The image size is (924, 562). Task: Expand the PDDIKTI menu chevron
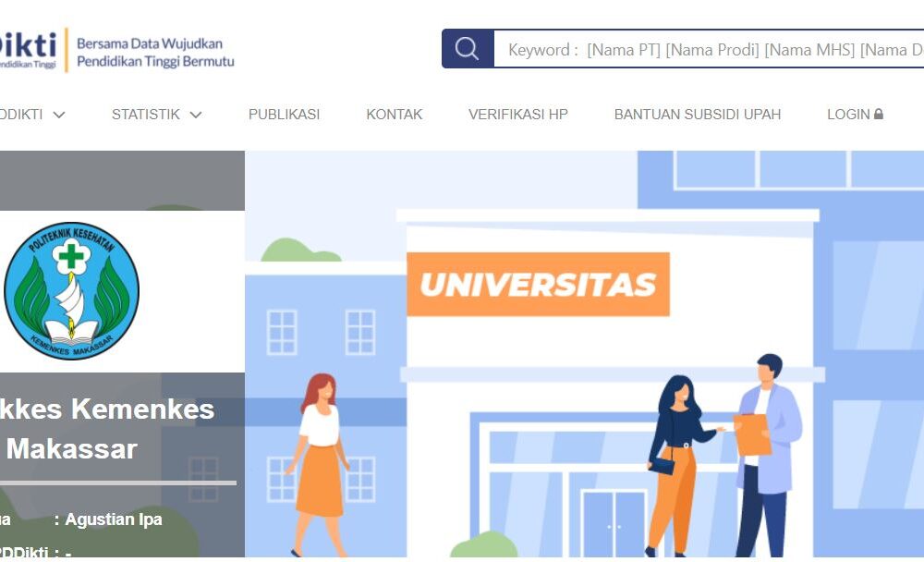pyautogui.click(x=59, y=115)
